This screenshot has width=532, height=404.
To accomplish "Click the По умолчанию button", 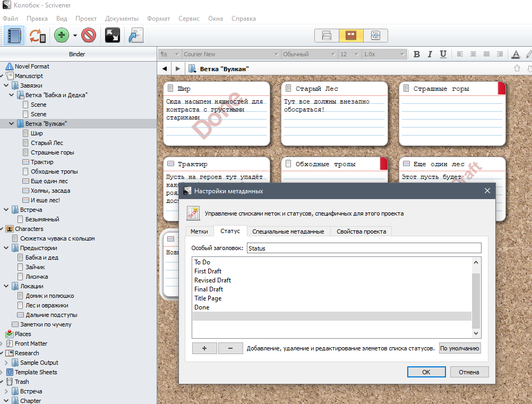I will pyautogui.click(x=460, y=348).
